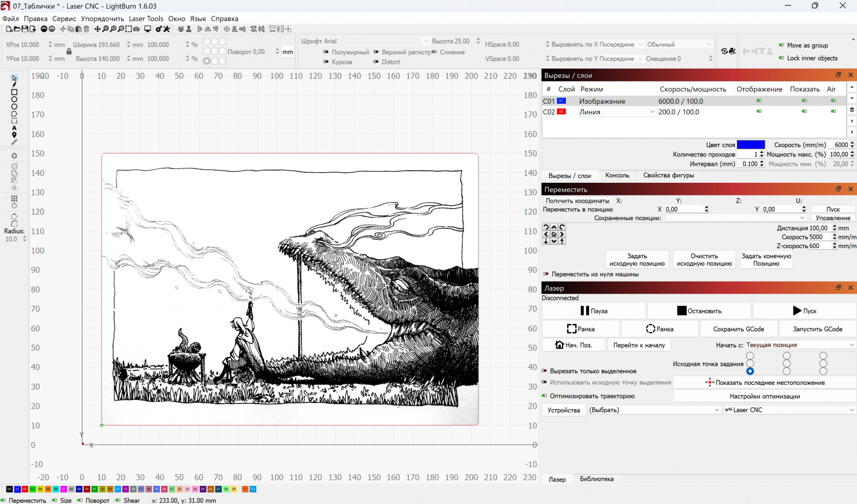Open the Упорядочить menu
This screenshot has height=504, width=857.
102,19
